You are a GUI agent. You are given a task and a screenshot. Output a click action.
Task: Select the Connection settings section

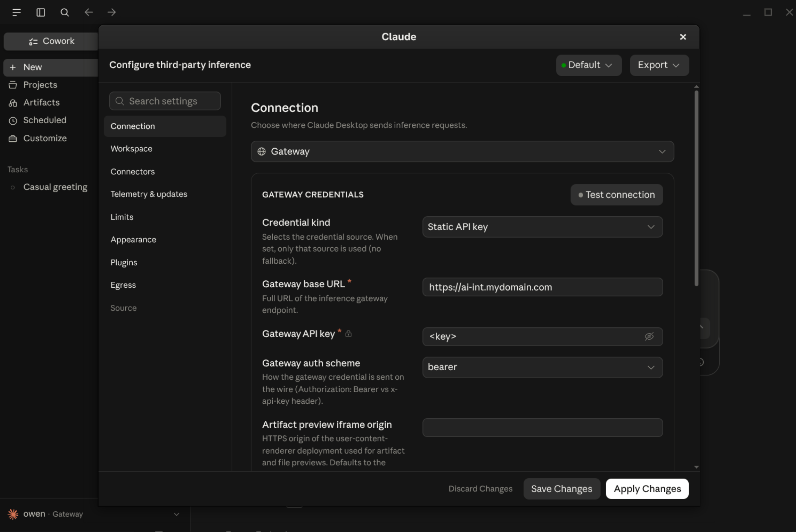tap(165, 126)
